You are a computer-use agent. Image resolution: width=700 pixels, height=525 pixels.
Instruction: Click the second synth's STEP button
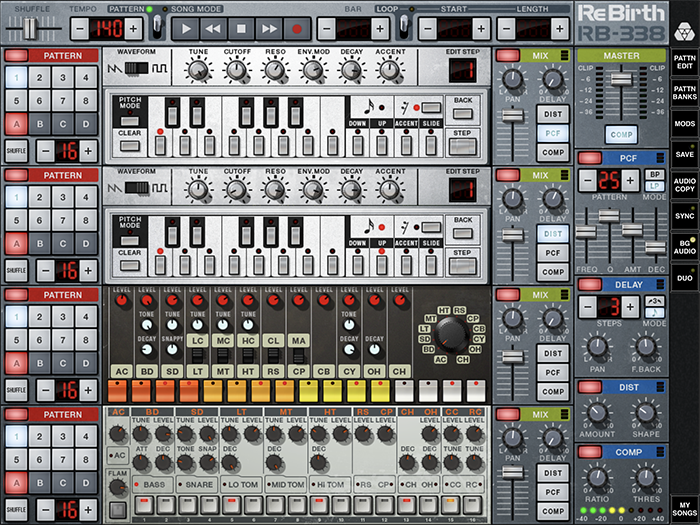[462, 266]
